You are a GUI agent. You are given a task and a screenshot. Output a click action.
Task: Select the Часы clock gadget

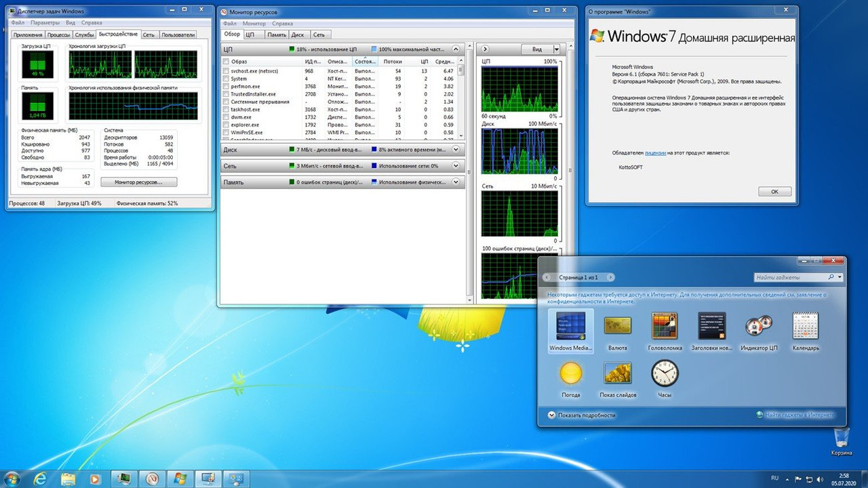[665, 378]
